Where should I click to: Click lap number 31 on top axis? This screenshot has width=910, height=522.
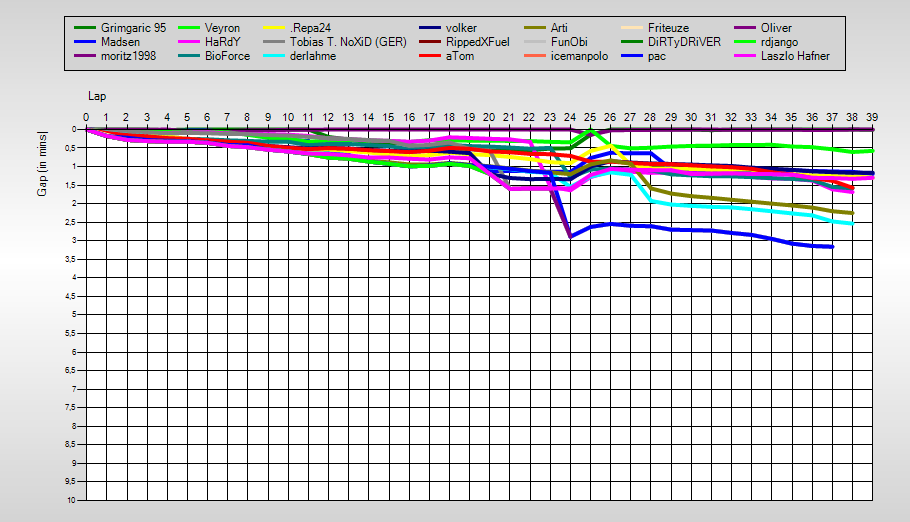[x=710, y=117]
